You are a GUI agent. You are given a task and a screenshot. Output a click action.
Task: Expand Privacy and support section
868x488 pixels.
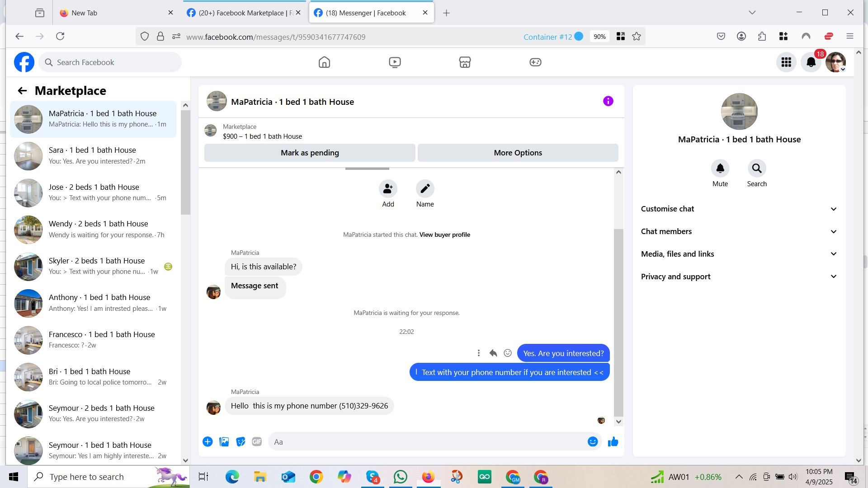click(739, 277)
